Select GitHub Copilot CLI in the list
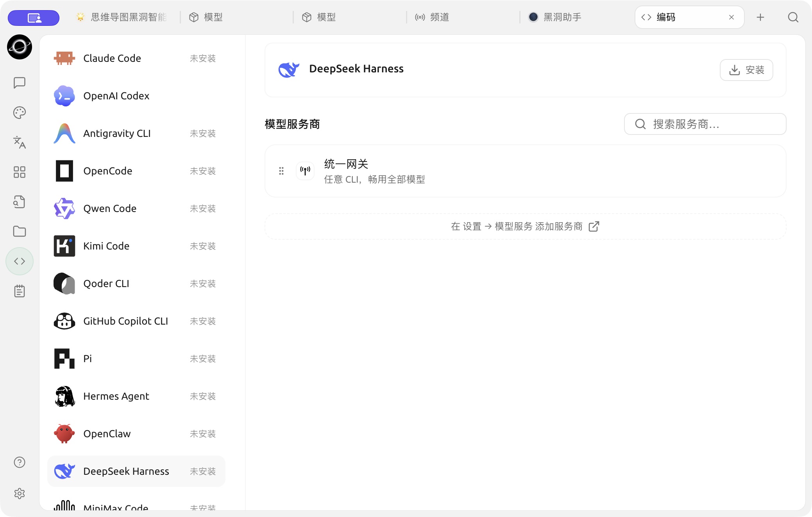 tap(136, 321)
